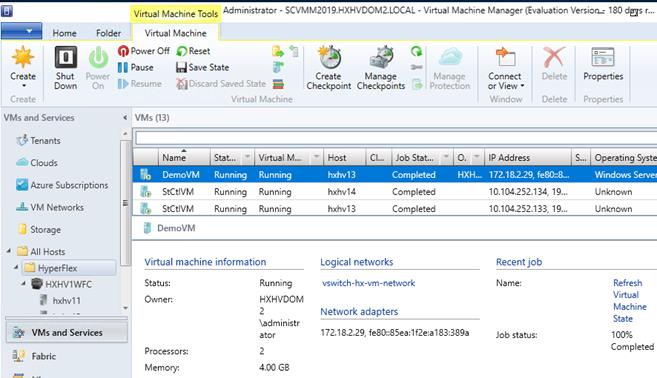The height and width of the screenshot is (378, 657).
Task: Select Storage node in tree
Action: (45, 230)
